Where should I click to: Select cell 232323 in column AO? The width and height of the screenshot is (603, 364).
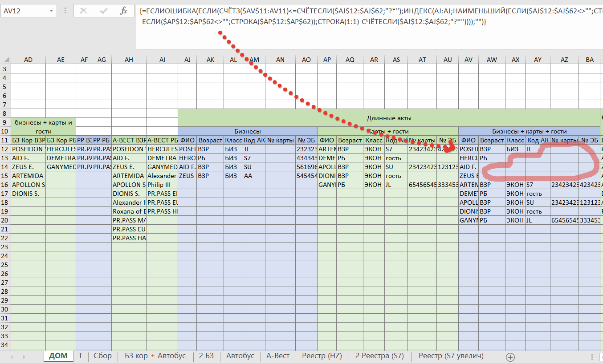click(x=306, y=149)
